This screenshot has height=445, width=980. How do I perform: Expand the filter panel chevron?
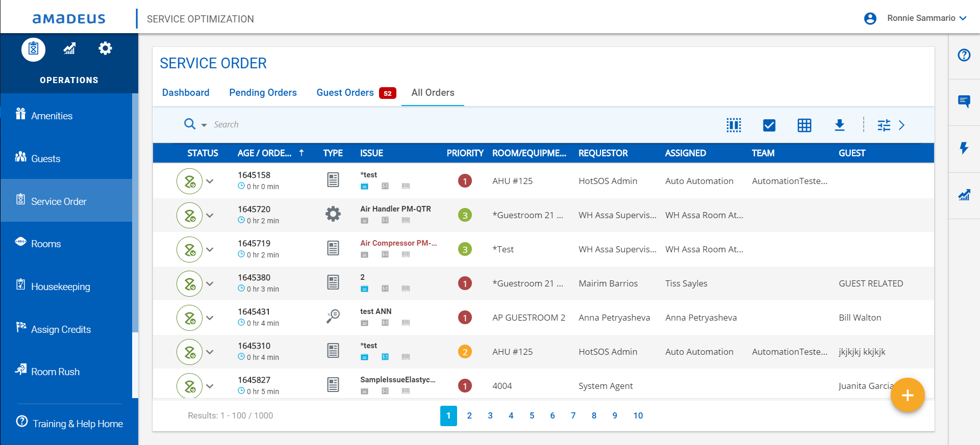tap(902, 125)
